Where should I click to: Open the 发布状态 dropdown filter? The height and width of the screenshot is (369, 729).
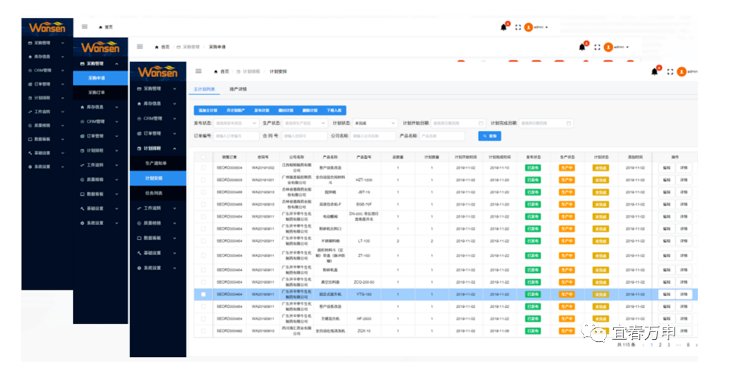(236, 123)
